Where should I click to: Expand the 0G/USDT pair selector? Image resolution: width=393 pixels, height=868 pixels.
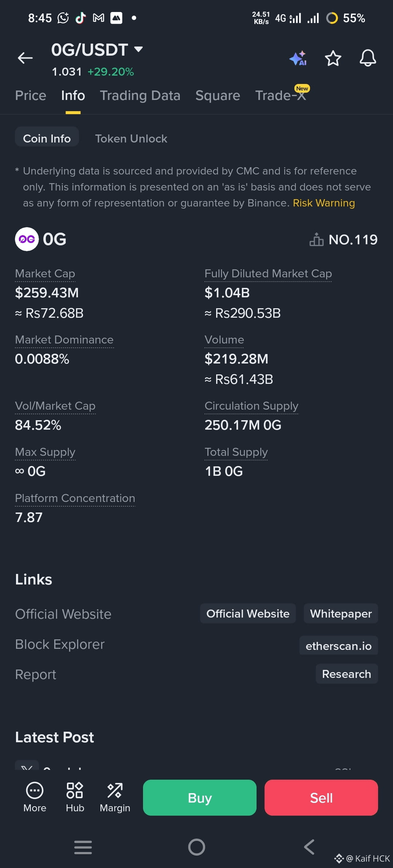point(138,49)
